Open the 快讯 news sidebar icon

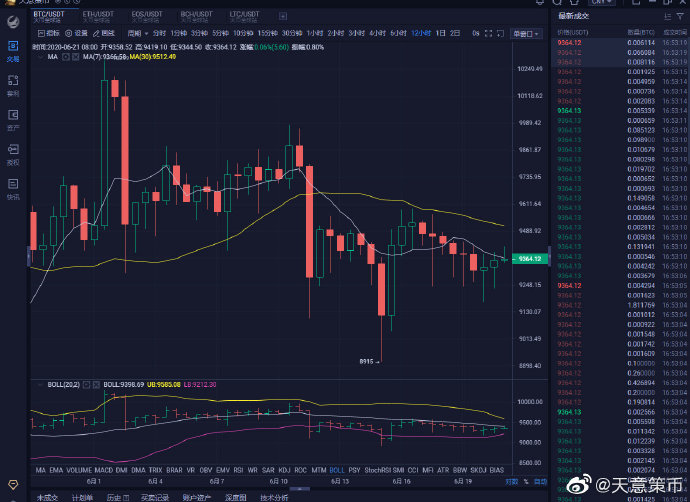[x=13, y=188]
